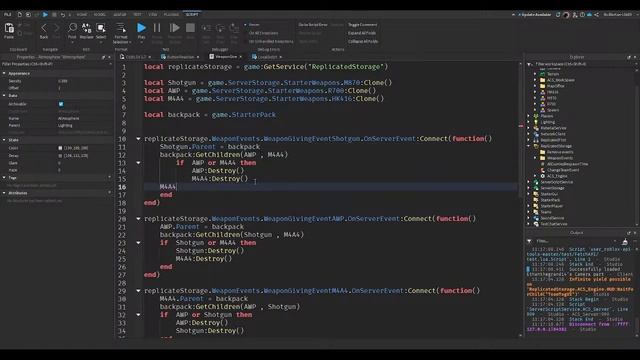Viewport: 640px width, 360px height.
Task: Switch to the HOME ribbon tab
Action: 82,15
